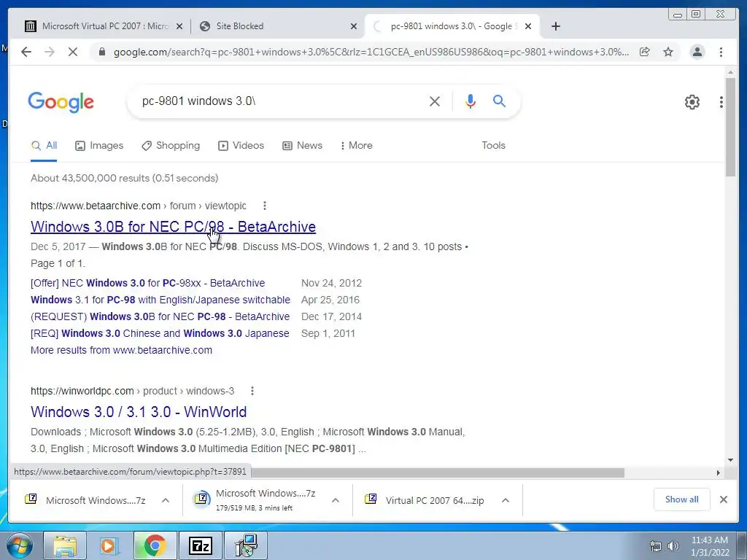Viewport: 747px width, 560px height.
Task: Expand options for the downloading 7z file
Action: pos(336,500)
